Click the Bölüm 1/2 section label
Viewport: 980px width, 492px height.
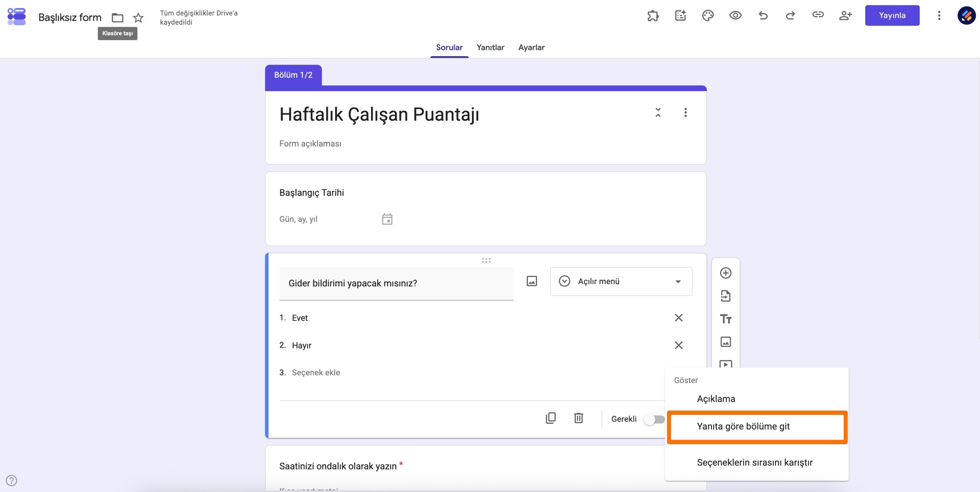[293, 75]
